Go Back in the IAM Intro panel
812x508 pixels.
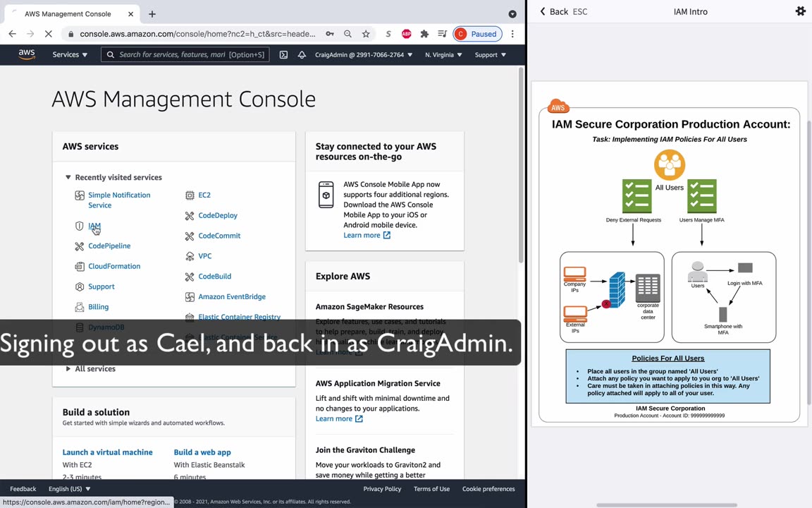pyautogui.click(x=554, y=11)
